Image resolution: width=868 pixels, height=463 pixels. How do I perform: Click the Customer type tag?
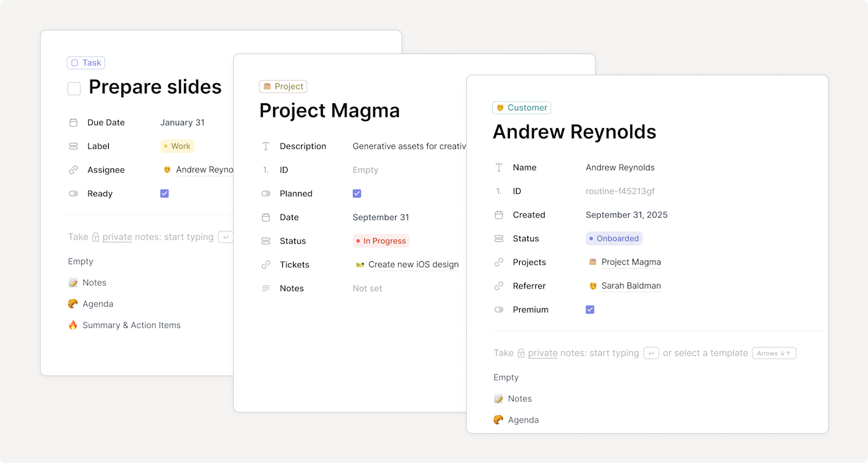point(522,108)
